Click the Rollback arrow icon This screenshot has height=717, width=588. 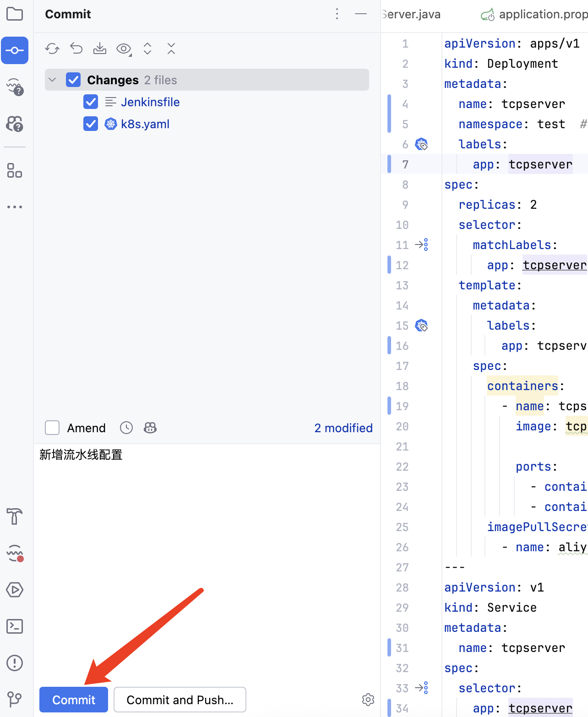76,49
